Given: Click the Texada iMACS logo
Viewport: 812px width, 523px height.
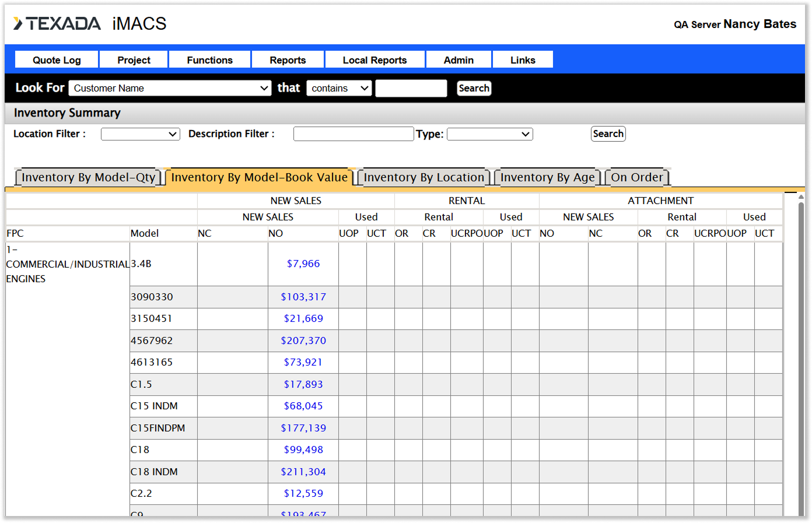Looking at the screenshot, I should click(90, 24).
